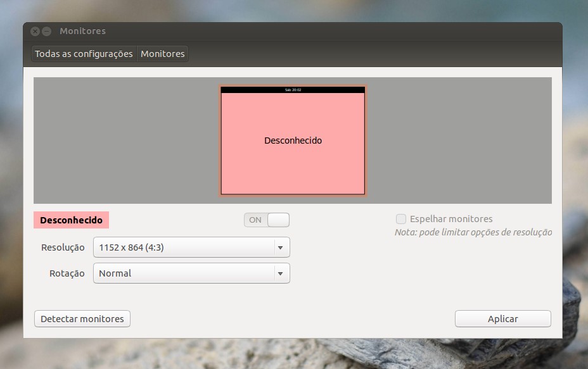
Task: Toggle the monitor ON switch off
Action: click(x=267, y=220)
